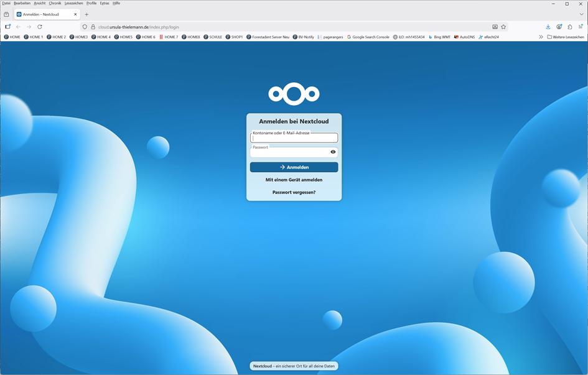Click the Passwort vergessen link
The image size is (588, 375).
point(294,192)
